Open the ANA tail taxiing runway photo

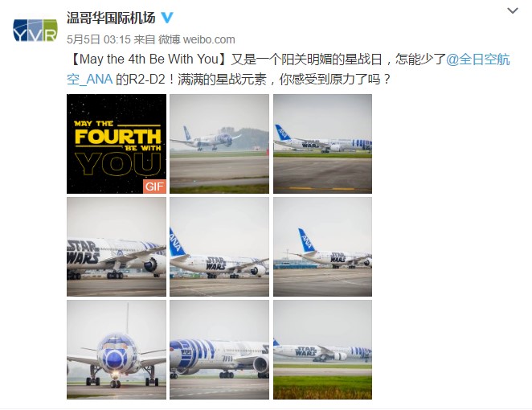(x=322, y=144)
